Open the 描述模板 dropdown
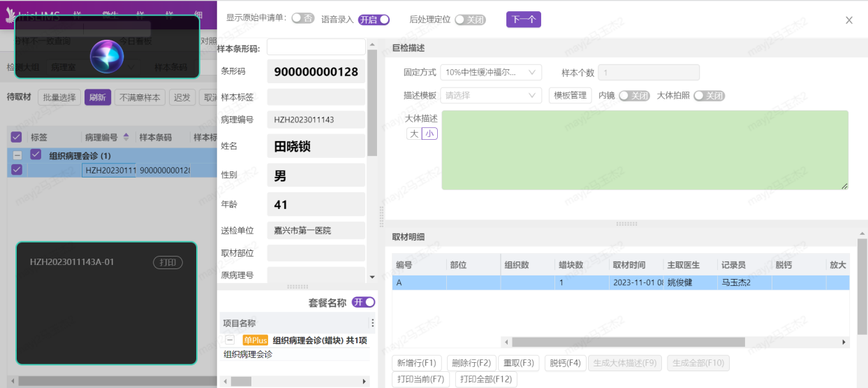Screen dimensions: 868x388 pyautogui.click(x=490, y=95)
